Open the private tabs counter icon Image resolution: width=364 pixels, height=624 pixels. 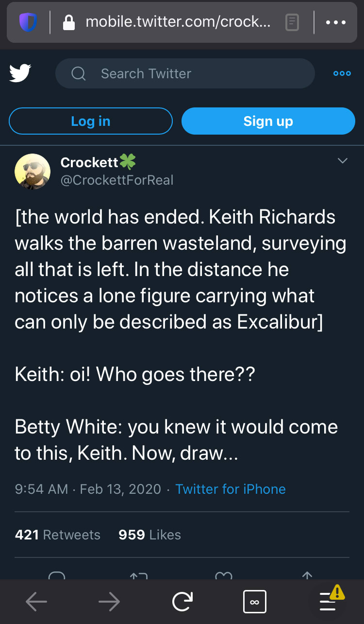click(254, 603)
